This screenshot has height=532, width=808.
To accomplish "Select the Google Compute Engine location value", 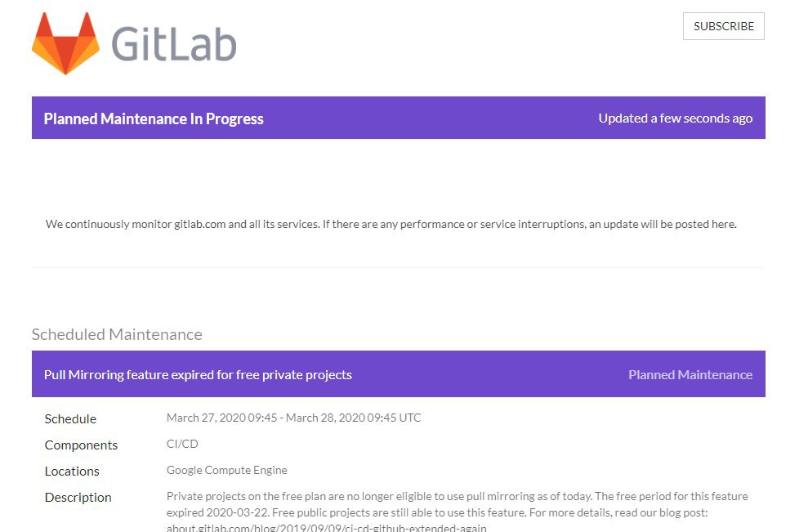I will click(227, 470).
